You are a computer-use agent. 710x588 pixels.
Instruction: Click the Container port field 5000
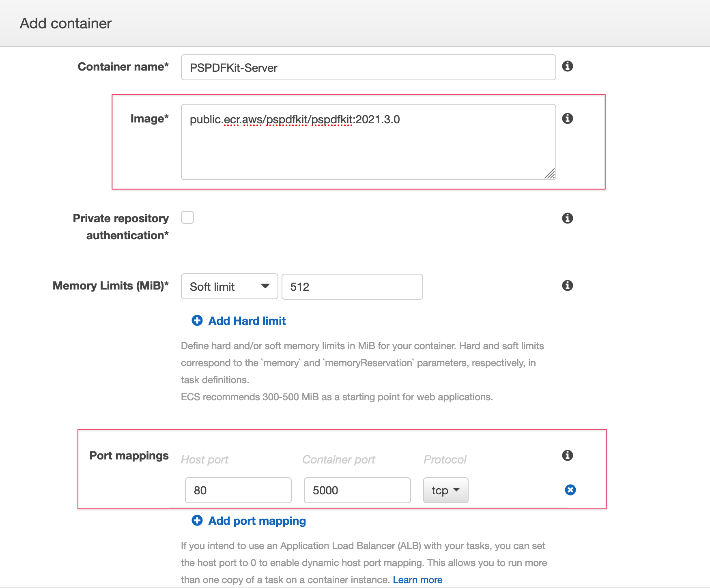point(357,490)
